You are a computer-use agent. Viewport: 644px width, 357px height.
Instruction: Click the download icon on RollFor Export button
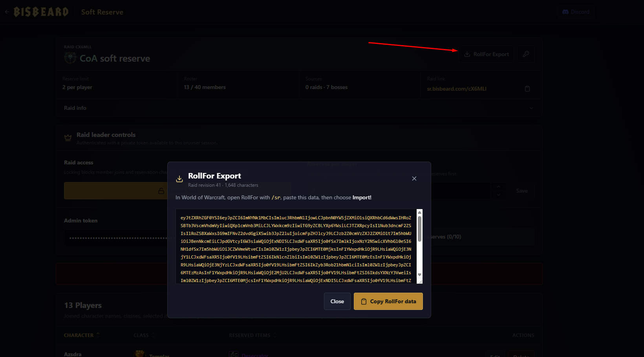[x=467, y=54]
